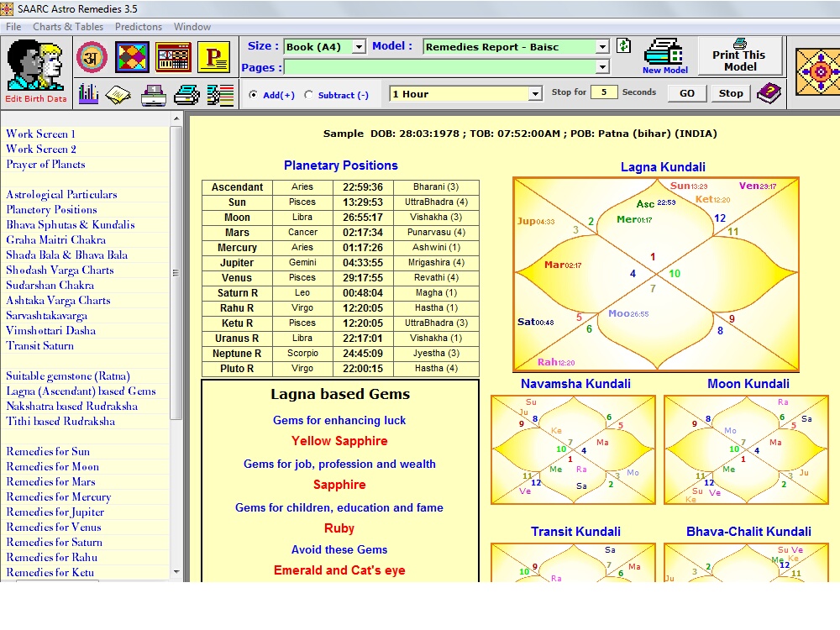840x630 pixels.
Task: Select the Add(+) radio button
Action: point(254,95)
